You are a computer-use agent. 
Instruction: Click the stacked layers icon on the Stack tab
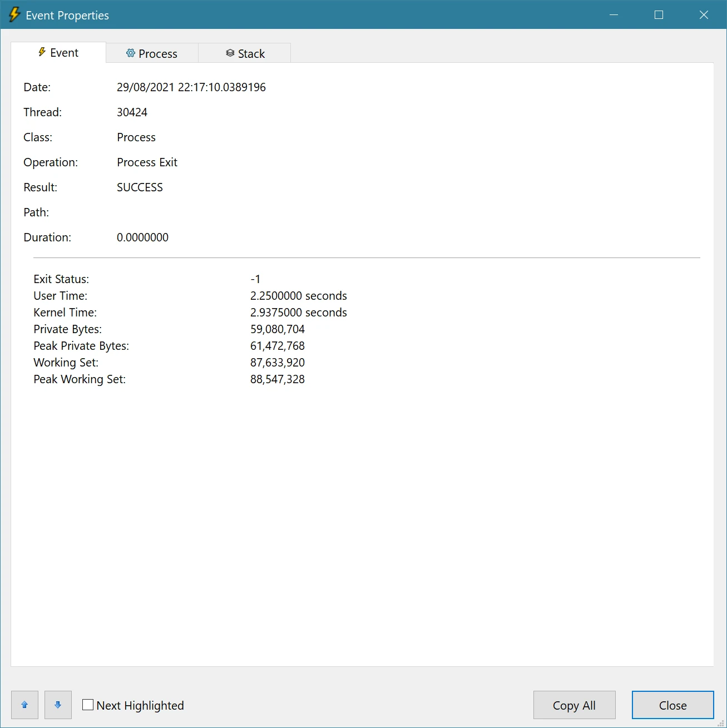[x=230, y=53]
